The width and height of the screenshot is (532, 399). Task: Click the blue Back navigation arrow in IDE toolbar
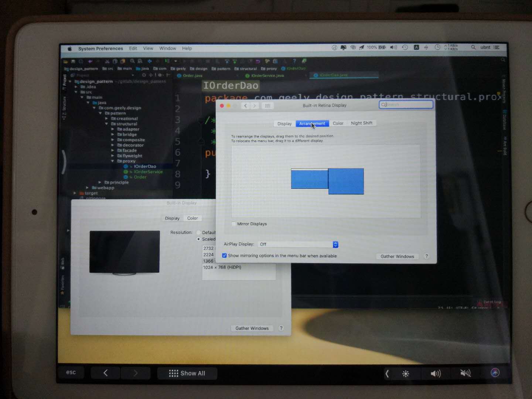pyautogui.click(x=150, y=61)
